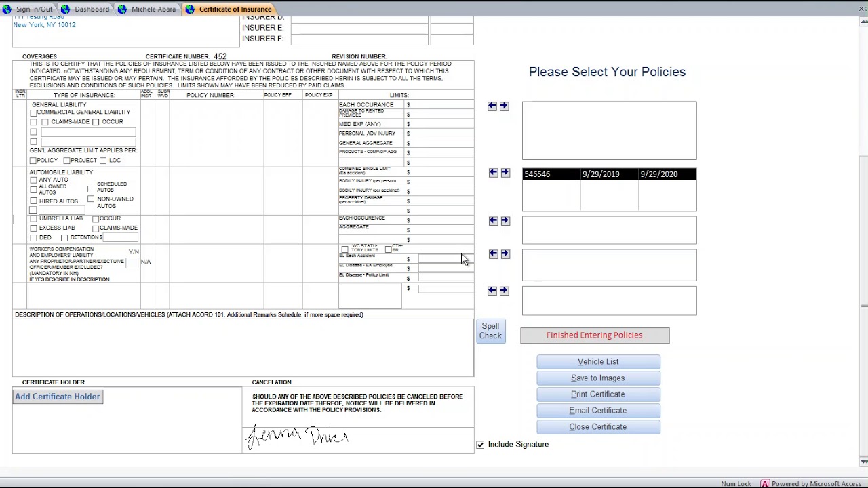Screen dimensions: 868x488
Task: Check the Non-Owned Autos box
Action: click(91, 199)
